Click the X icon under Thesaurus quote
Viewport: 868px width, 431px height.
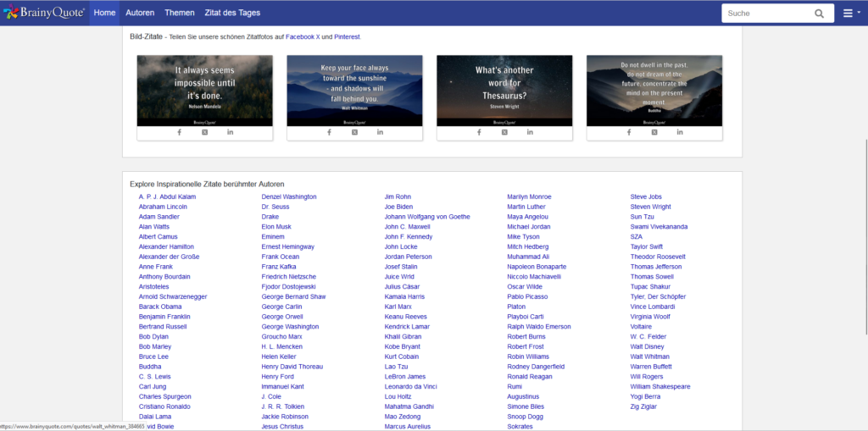[504, 132]
